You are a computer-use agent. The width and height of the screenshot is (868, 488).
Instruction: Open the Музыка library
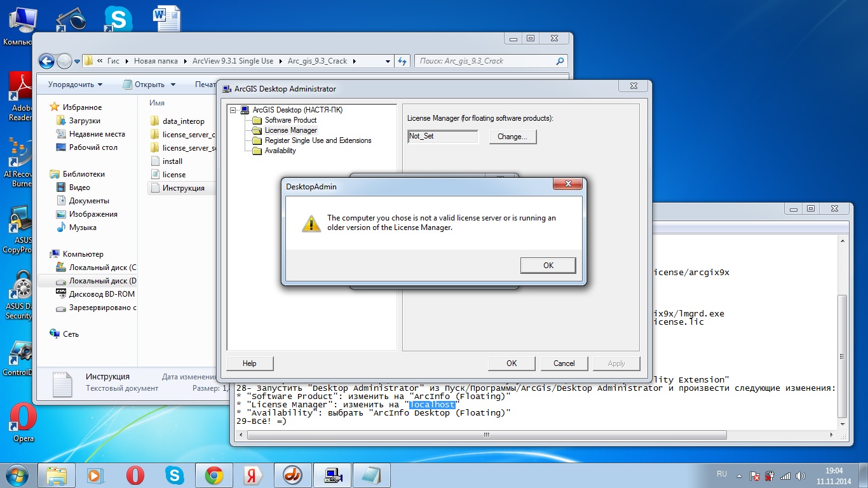(83, 227)
